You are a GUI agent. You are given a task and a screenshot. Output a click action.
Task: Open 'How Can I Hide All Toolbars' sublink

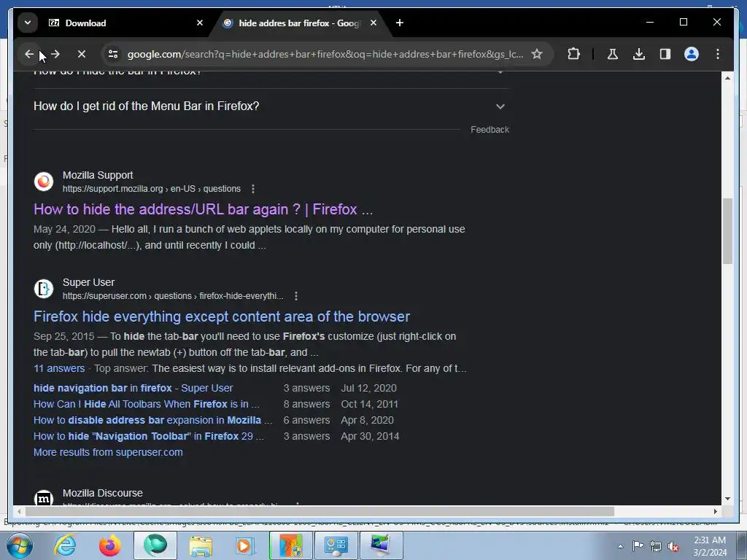click(x=146, y=404)
